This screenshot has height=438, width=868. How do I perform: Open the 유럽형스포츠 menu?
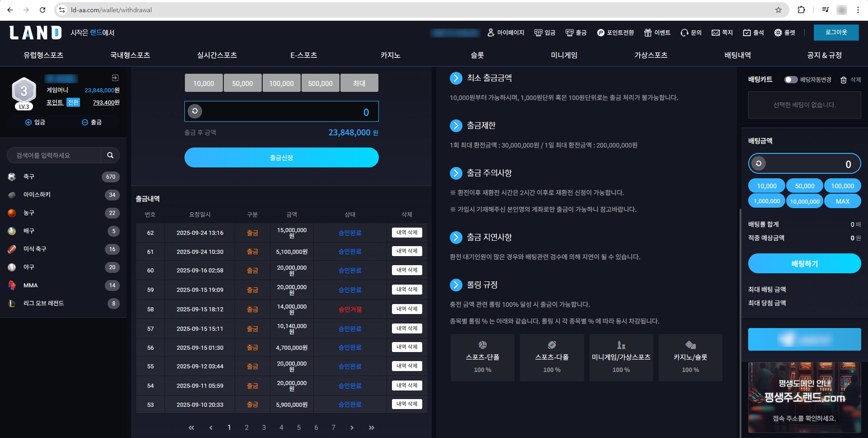pyautogui.click(x=43, y=55)
